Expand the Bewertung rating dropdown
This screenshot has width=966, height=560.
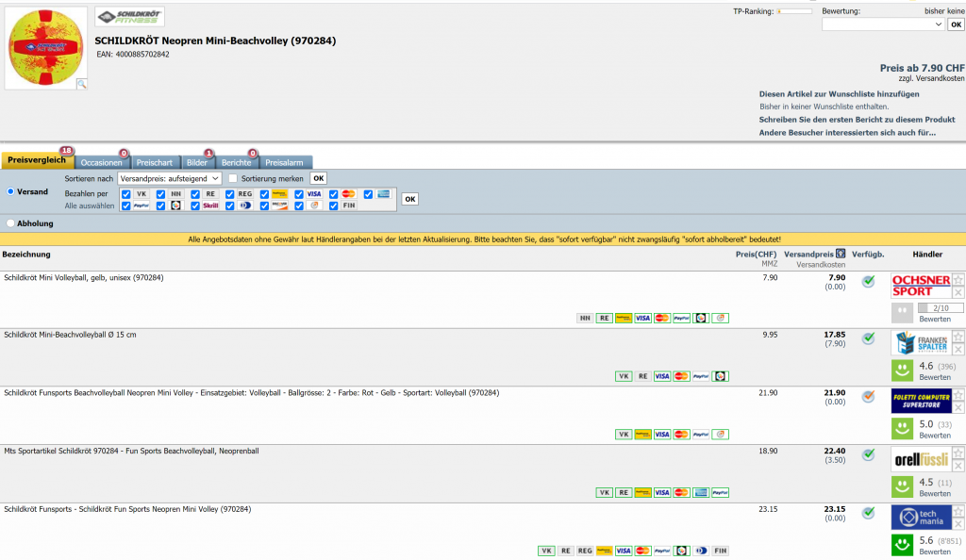pos(882,25)
